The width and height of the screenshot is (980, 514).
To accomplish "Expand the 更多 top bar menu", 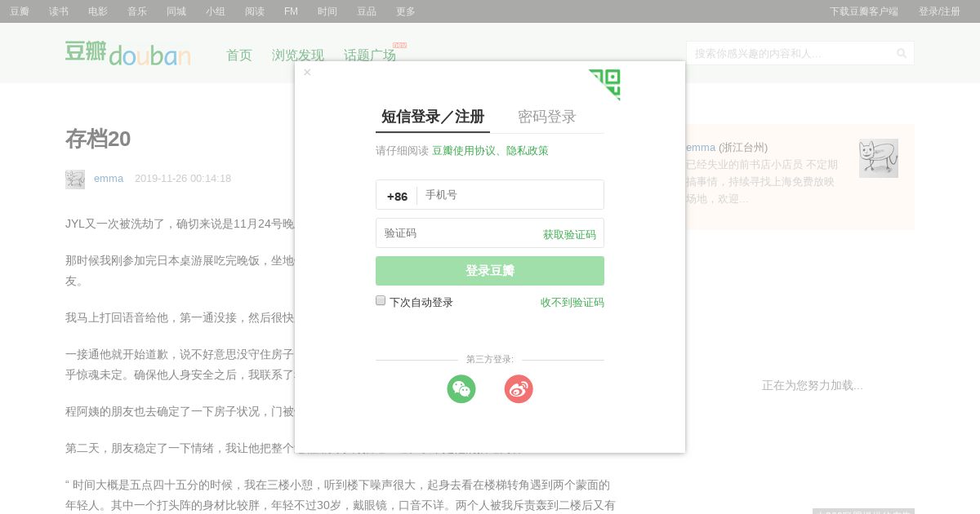I will click(x=406, y=11).
